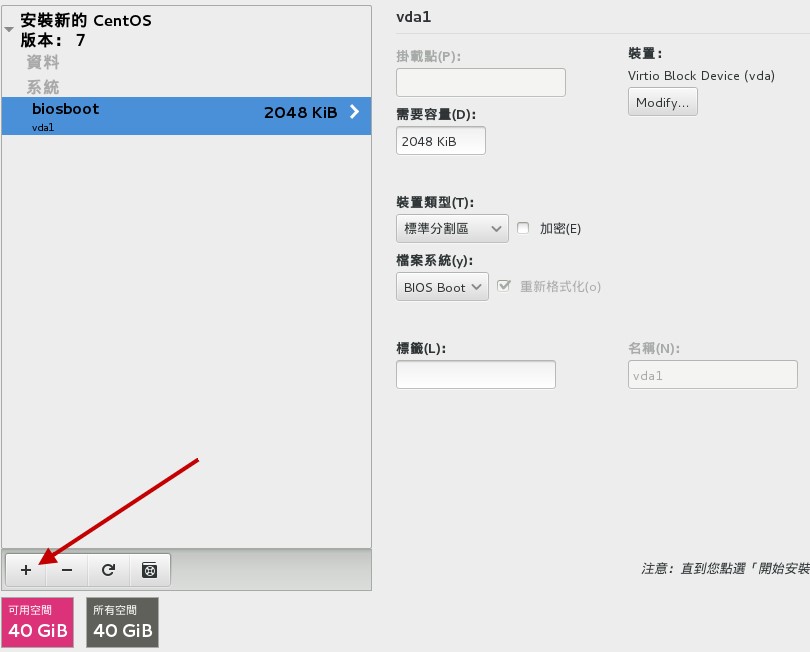
Task: Click the pink 可用空間 40 GiB indicator
Action: point(37,621)
